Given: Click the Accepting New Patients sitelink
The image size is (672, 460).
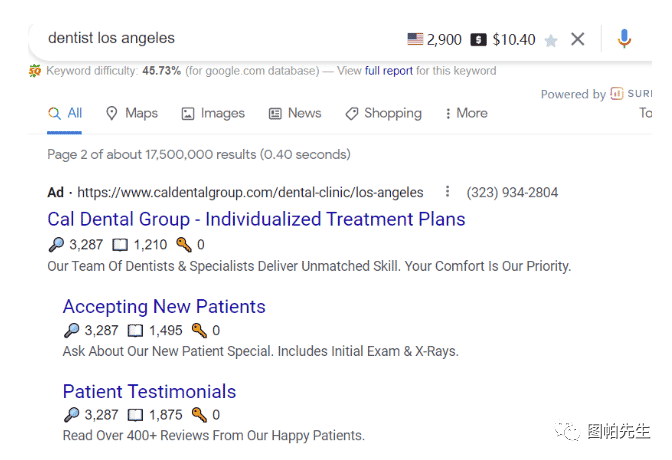Looking at the screenshot, I should [x=164, y=307].
